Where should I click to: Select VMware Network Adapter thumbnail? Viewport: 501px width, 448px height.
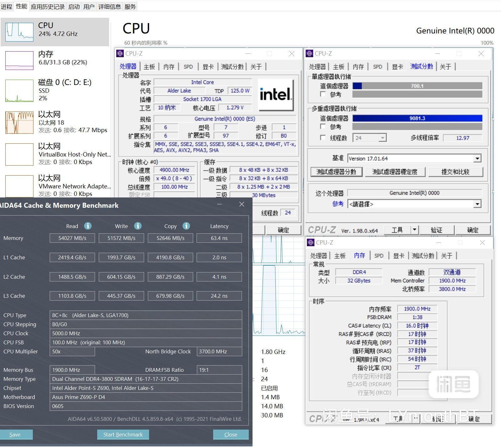point(19,186)
